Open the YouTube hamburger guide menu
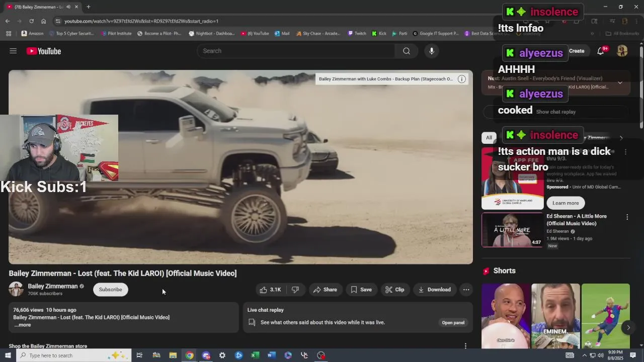The image size is (644, 362). [x=13, y=51]
